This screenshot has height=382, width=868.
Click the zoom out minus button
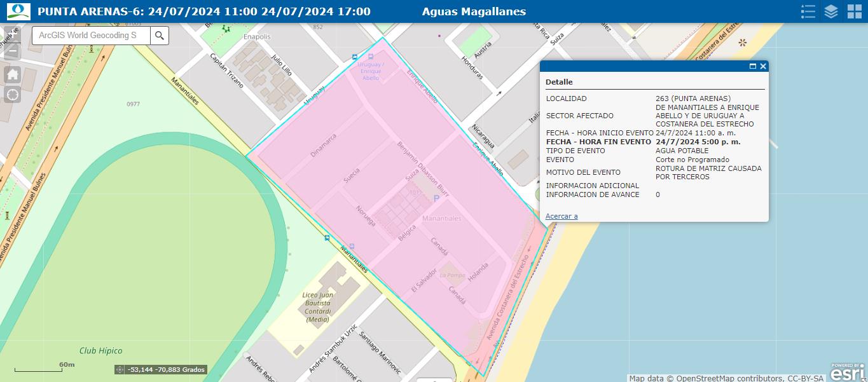tap(13, 51)
